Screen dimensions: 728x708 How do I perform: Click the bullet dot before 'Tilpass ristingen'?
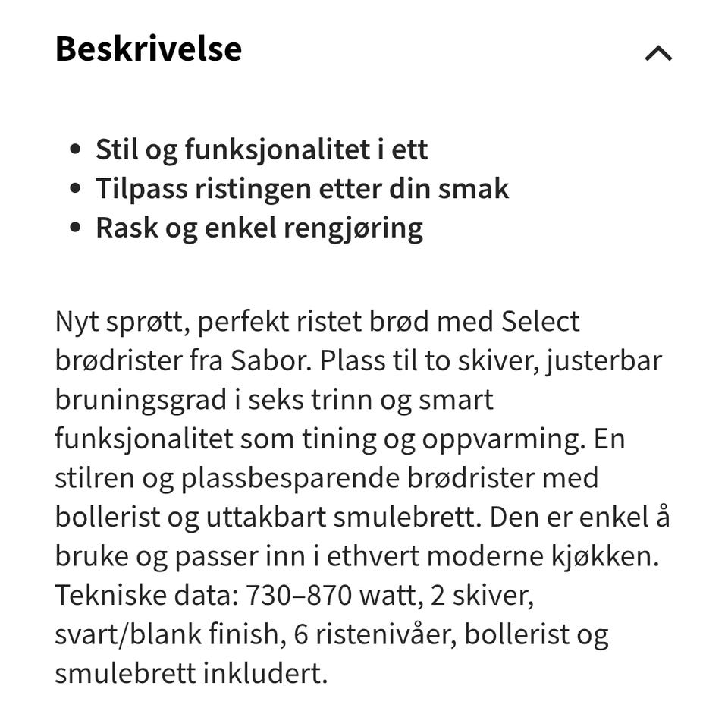74,189
